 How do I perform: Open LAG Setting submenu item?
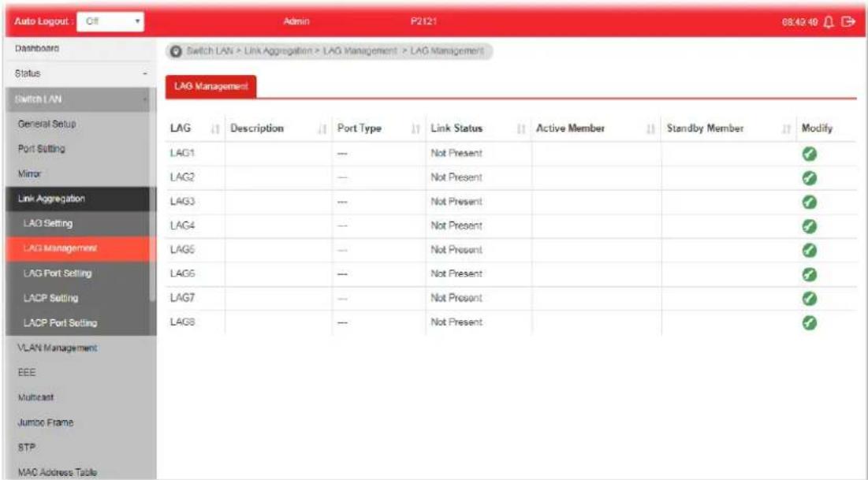click(77, 224)
